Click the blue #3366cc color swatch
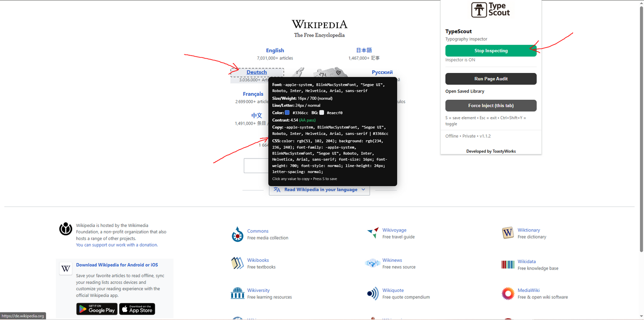Screen dimensions: 644x320 [x=287, y=113]
